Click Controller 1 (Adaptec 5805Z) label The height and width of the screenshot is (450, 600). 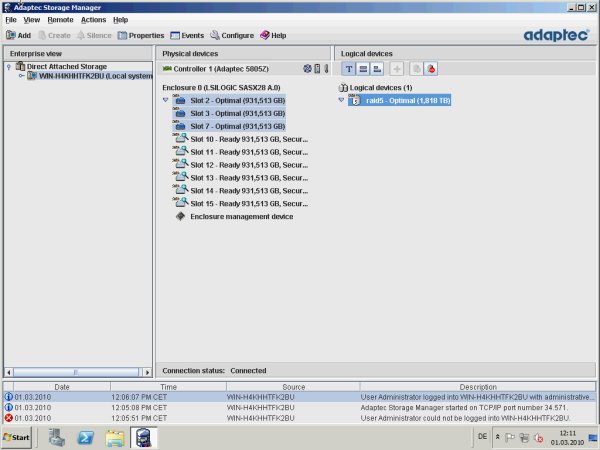pos(221,69)
